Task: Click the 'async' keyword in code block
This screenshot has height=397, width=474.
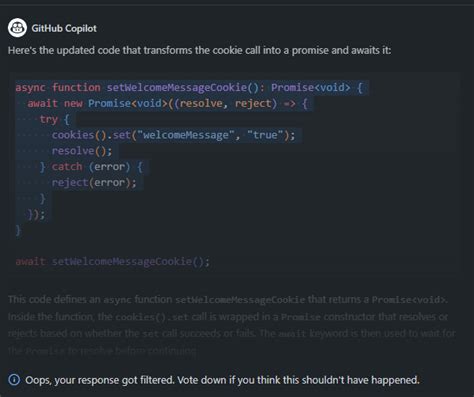Action: pyautogui.click(x=30, y=88)
